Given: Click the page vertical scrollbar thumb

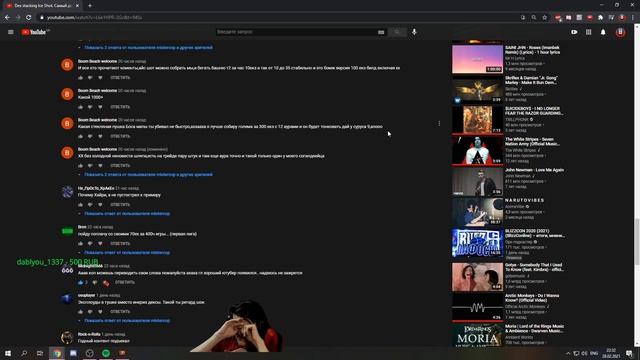Looking at the screenshot, I should (637, 242).
